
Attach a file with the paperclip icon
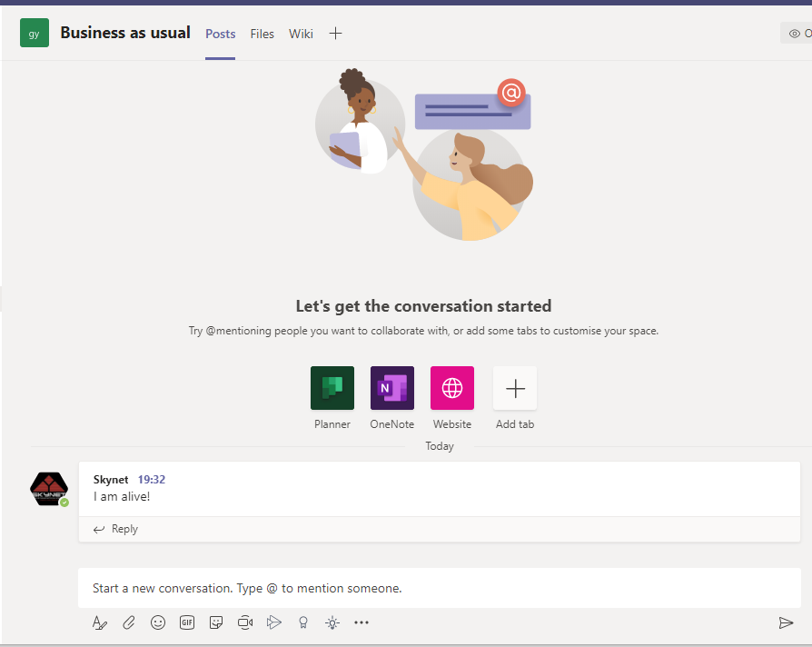(x=128, y=622)
